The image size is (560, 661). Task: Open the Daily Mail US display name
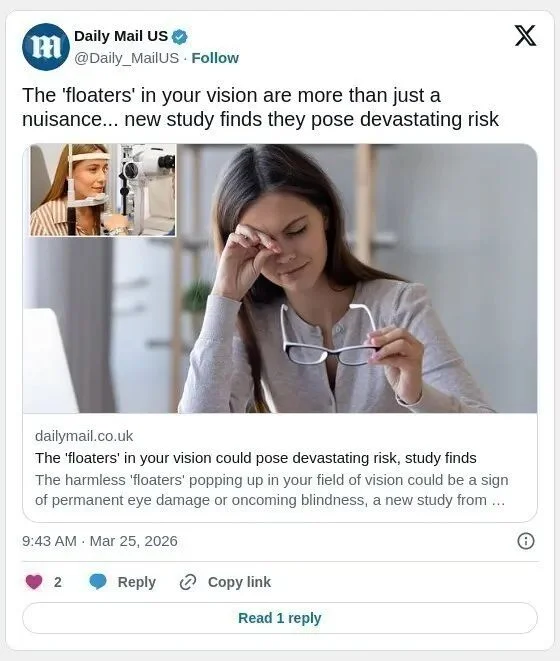tap(121, 36)
